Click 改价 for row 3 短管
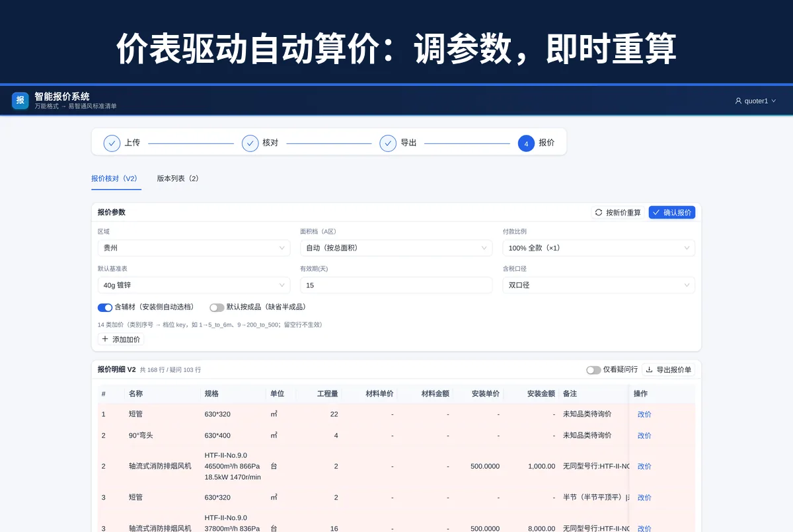Screen dimensions: 793x532 point(644,498)
